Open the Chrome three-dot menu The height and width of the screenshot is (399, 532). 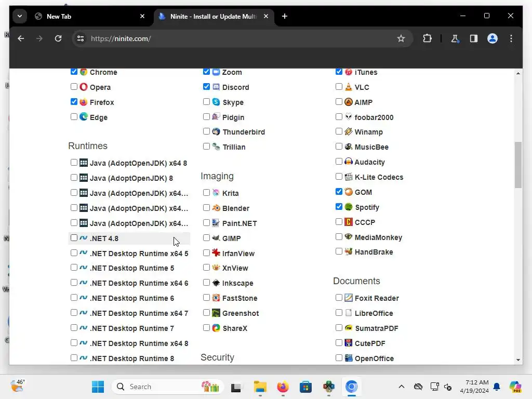511,38
